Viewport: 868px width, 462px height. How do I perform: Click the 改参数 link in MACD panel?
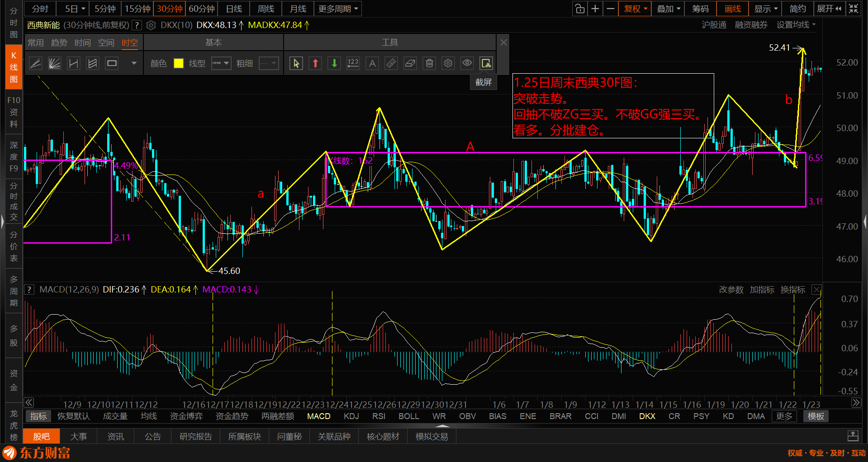point(731,290)
